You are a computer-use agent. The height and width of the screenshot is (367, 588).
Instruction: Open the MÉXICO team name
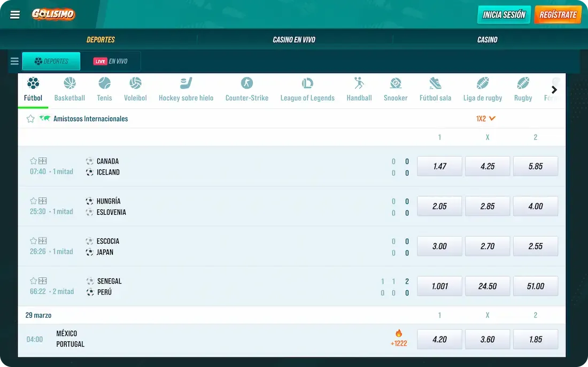pyautogui.click(x=67, y=333)
